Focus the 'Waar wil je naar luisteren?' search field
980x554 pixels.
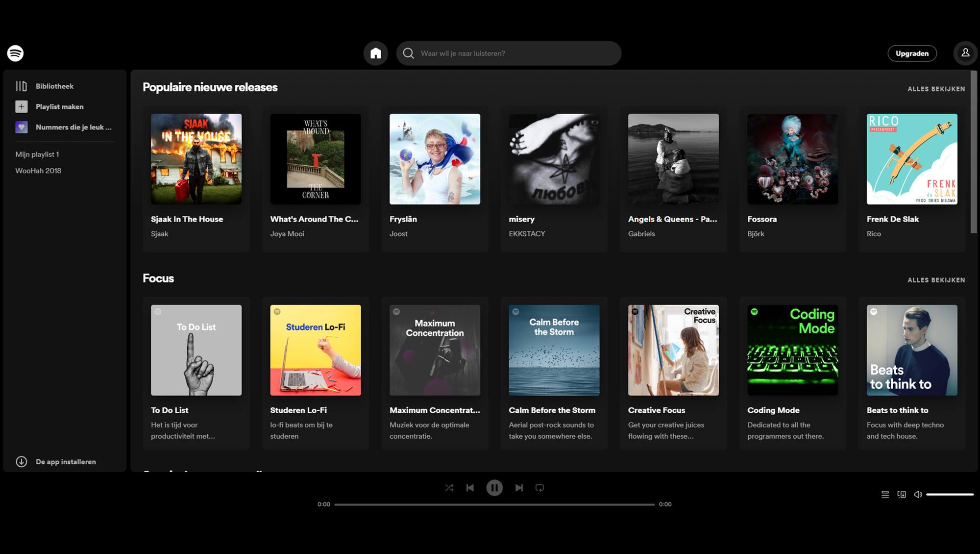(x=509, y=53)
